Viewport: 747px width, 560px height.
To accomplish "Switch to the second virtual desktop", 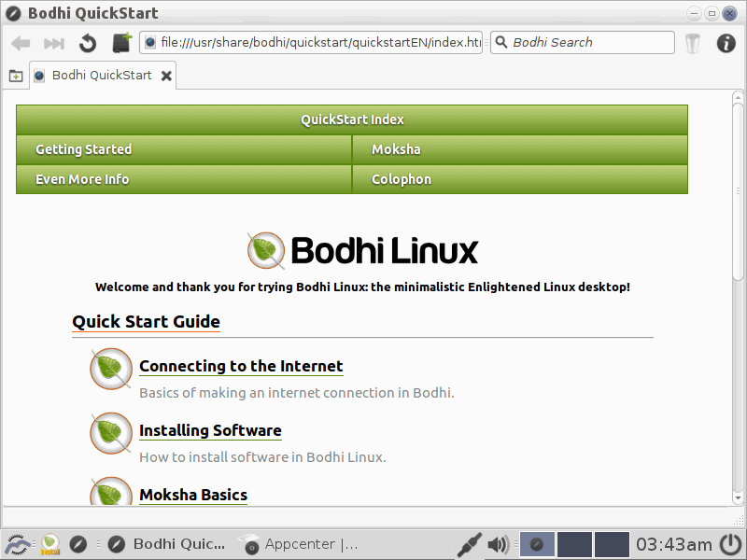I will 574,544.
